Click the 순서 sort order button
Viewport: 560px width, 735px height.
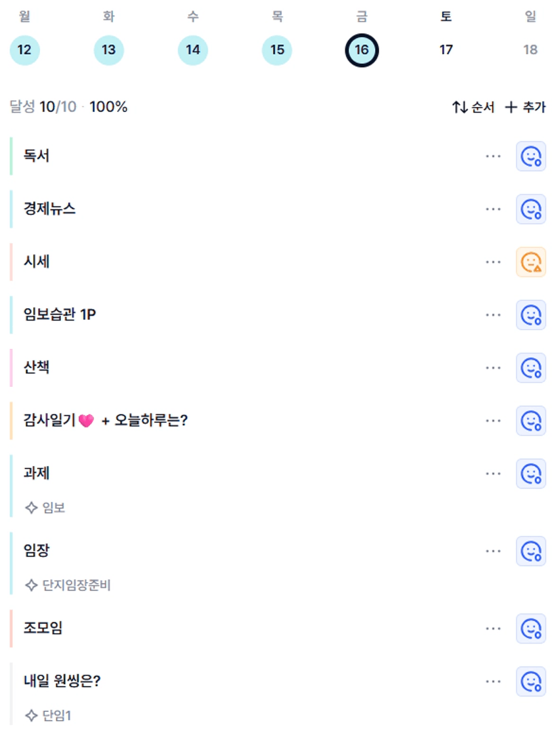[473, 107]
